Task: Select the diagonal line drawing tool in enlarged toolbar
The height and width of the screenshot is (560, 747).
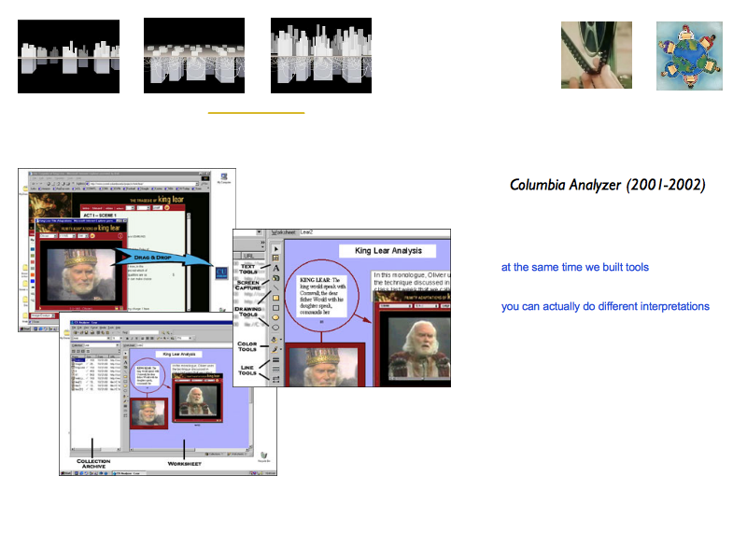Action: [x=275, y=288]
